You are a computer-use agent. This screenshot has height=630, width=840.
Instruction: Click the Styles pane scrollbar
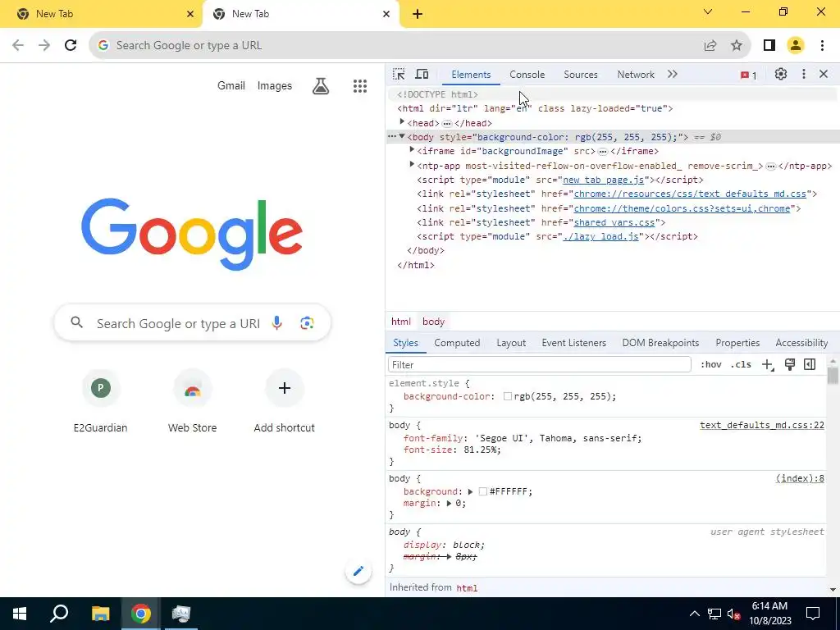833,375
